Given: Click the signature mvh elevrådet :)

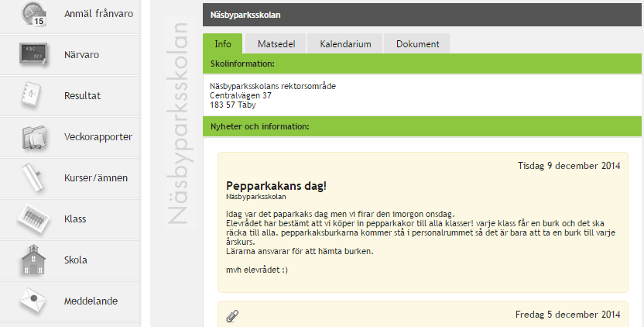Looking at the screenshot, I should [257, 270].
